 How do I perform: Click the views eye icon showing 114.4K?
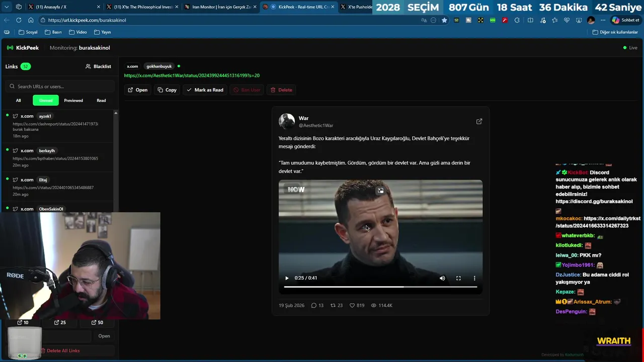(374, 305)
